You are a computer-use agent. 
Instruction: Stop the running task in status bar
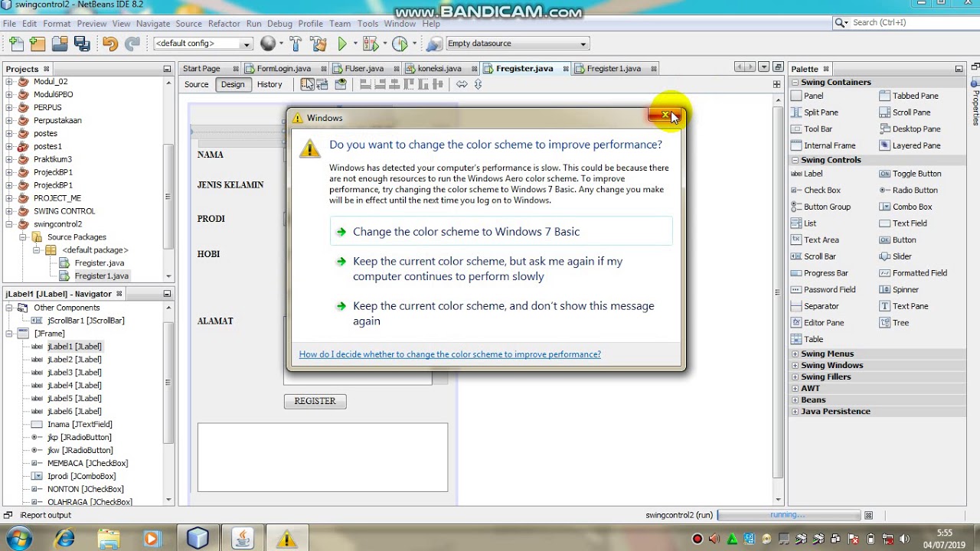[x=868, y=515]
